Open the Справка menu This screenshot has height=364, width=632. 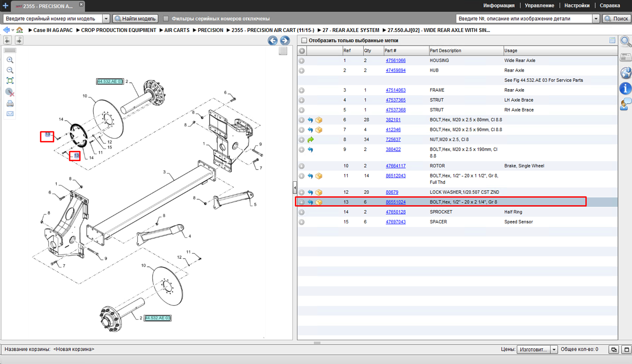click(610, 5)
